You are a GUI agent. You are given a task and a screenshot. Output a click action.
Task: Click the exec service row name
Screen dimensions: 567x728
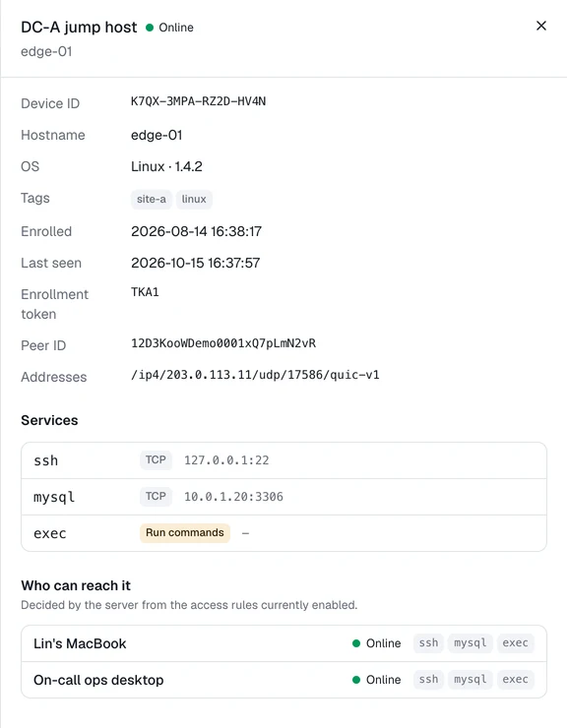(x=50, y=533)
